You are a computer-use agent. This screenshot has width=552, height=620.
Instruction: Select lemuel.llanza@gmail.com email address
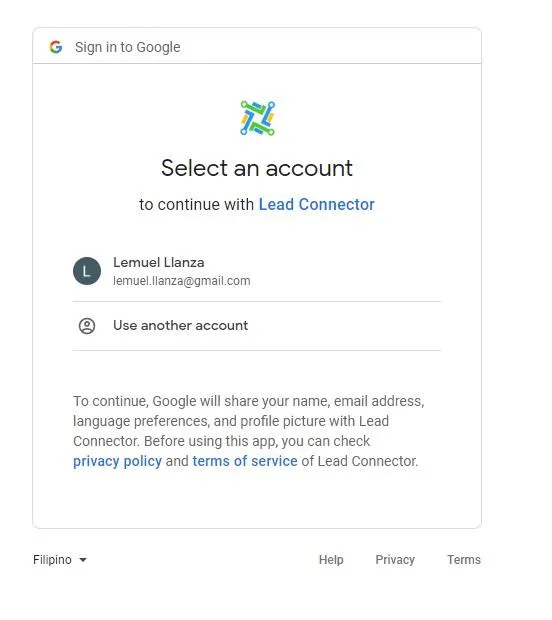pyautogui.click(x=181, y=281)
